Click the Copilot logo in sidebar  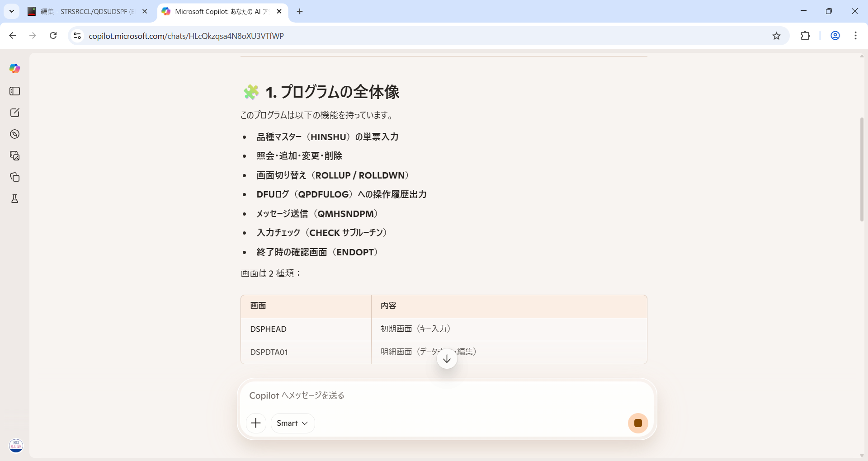point(14,68)
